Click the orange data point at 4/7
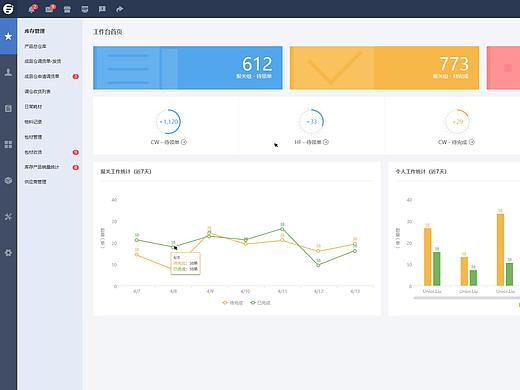The image size is (520, 390). point(137,255)
